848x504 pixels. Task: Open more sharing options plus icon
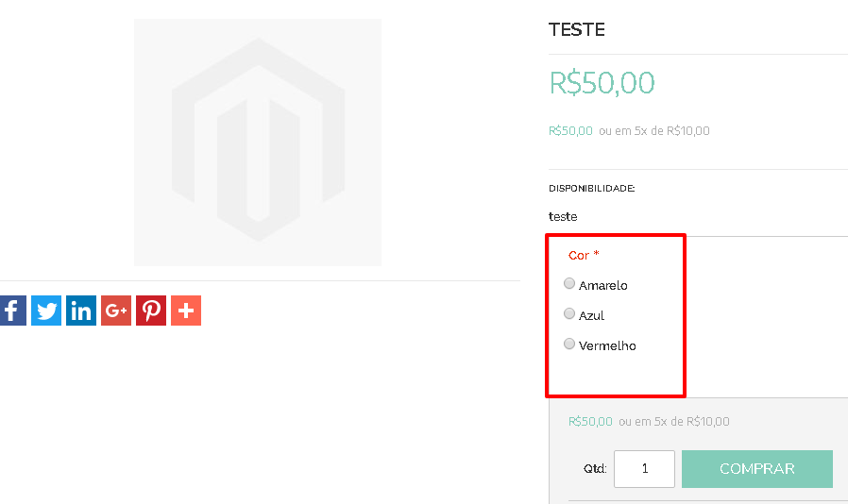(x=186, y=311)
